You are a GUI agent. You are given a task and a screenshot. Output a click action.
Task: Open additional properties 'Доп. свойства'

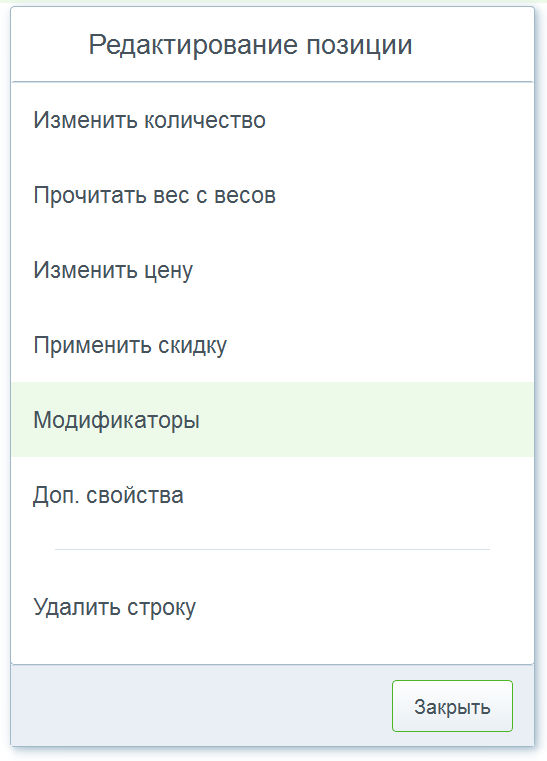pyautogui.click(x=272, y=495)
